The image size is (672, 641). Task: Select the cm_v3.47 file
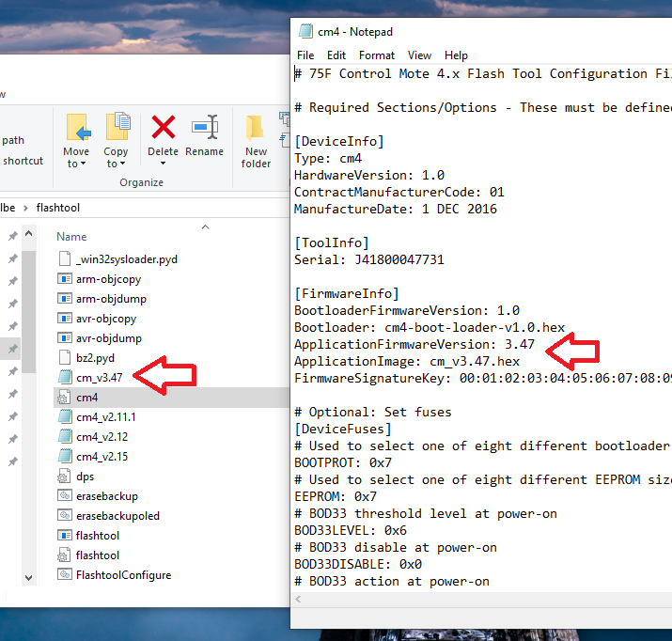tap(99, 378)
